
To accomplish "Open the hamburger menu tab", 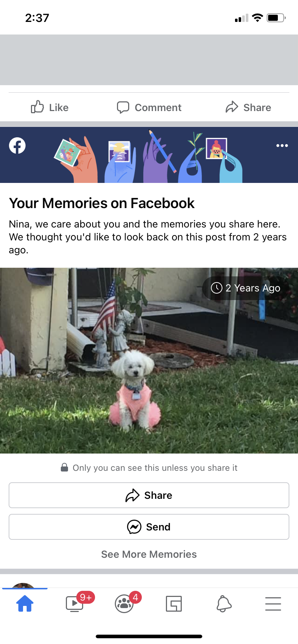I will pos(273,604).
